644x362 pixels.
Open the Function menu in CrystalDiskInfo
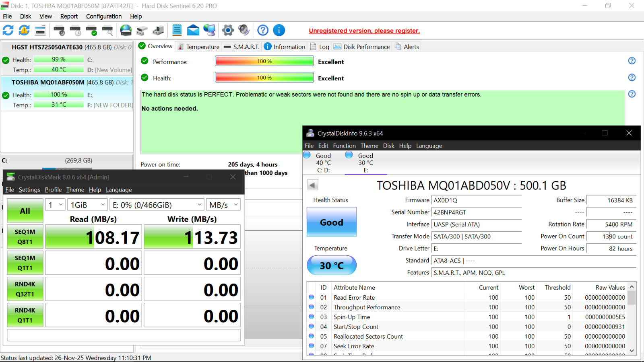(x=344, y=146)
